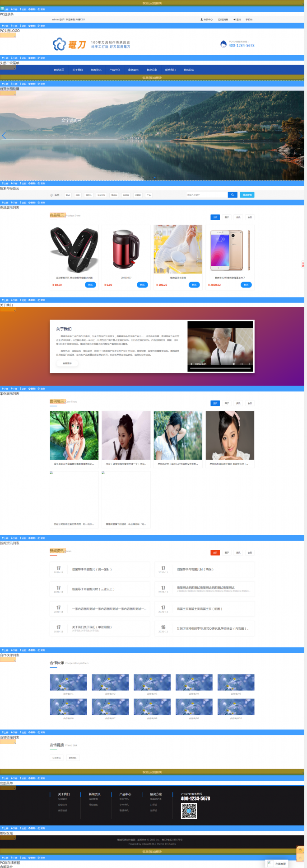307x868 pixels.
Task: Click the 霉刀 site logo
Action: click(x=69, y=44)
